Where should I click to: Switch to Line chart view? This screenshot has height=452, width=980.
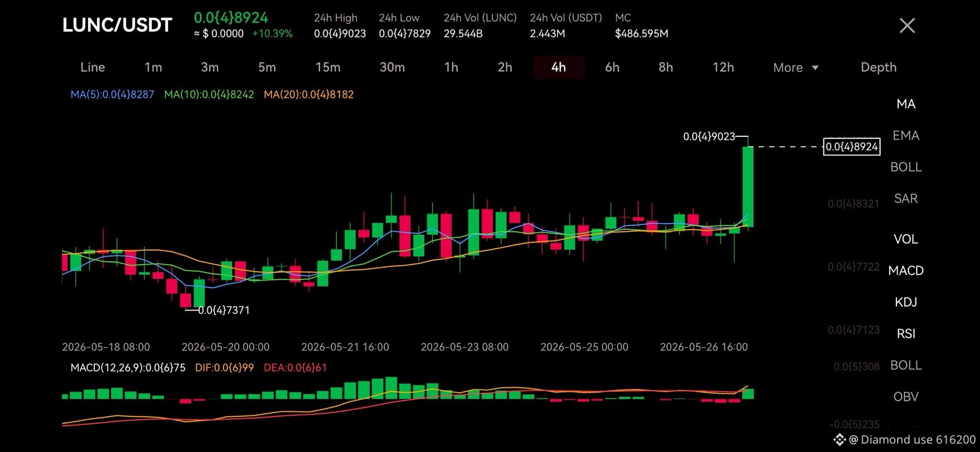tap(92, 67)
